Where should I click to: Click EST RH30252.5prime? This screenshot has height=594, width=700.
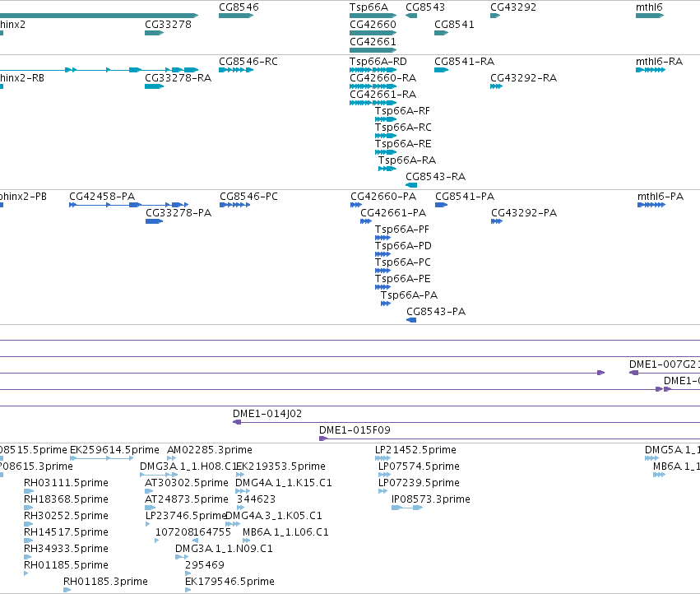tap(66, 517)
